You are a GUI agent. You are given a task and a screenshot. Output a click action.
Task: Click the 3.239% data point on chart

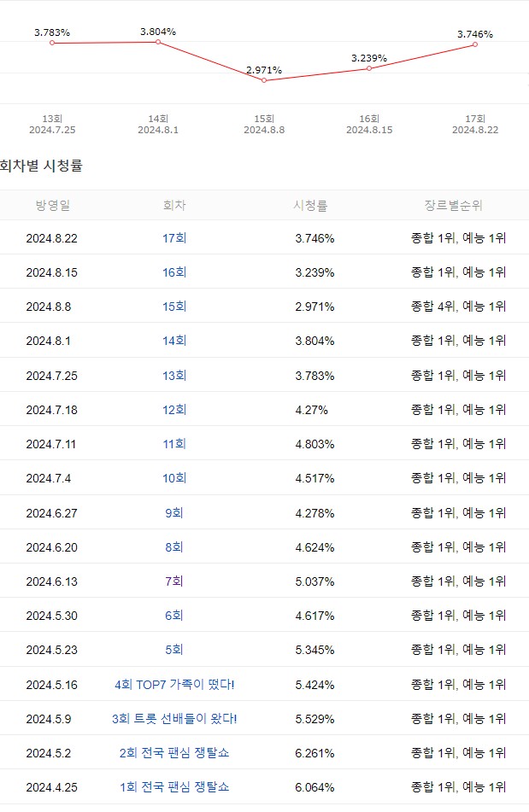369,68
